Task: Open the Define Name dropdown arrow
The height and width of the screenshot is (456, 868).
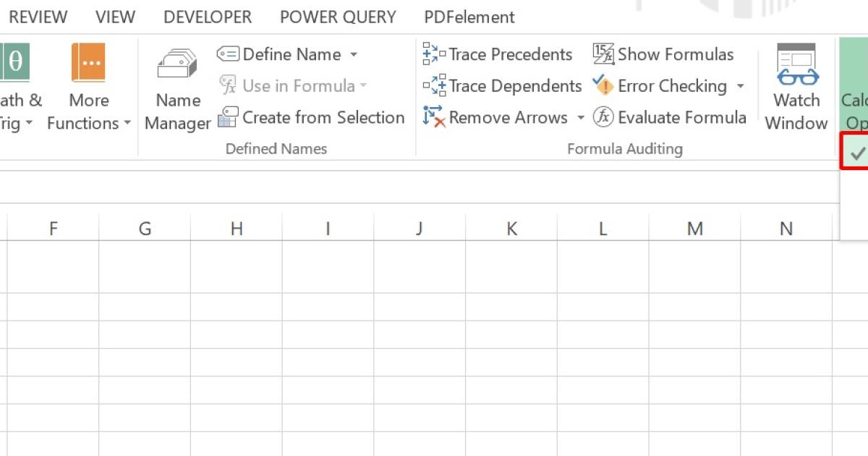Action: click(352, 54)
